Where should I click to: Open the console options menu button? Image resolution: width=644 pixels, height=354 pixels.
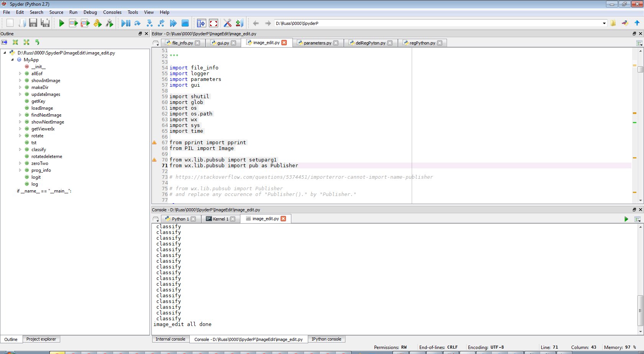coord(637,219)
